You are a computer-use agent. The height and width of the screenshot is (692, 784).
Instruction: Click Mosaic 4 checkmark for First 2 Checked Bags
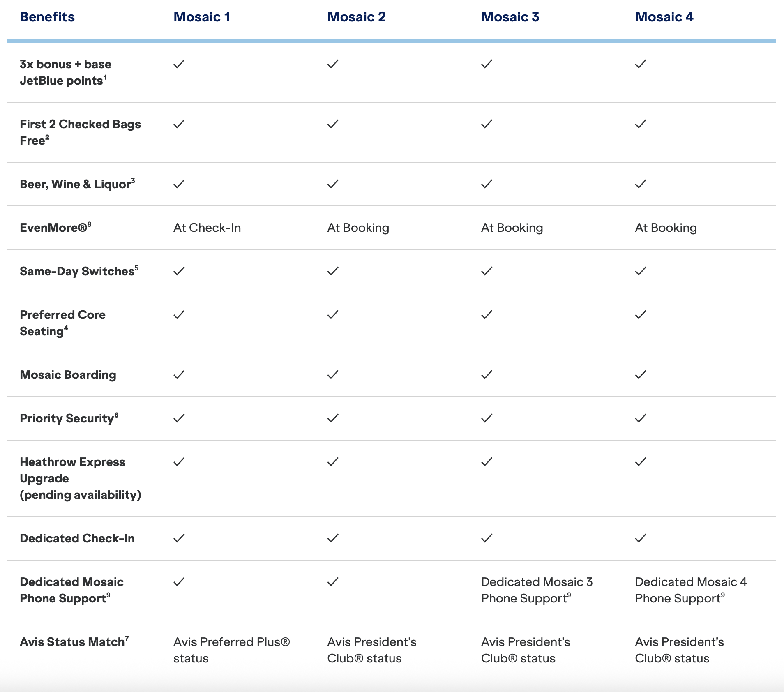click(641, 124)
